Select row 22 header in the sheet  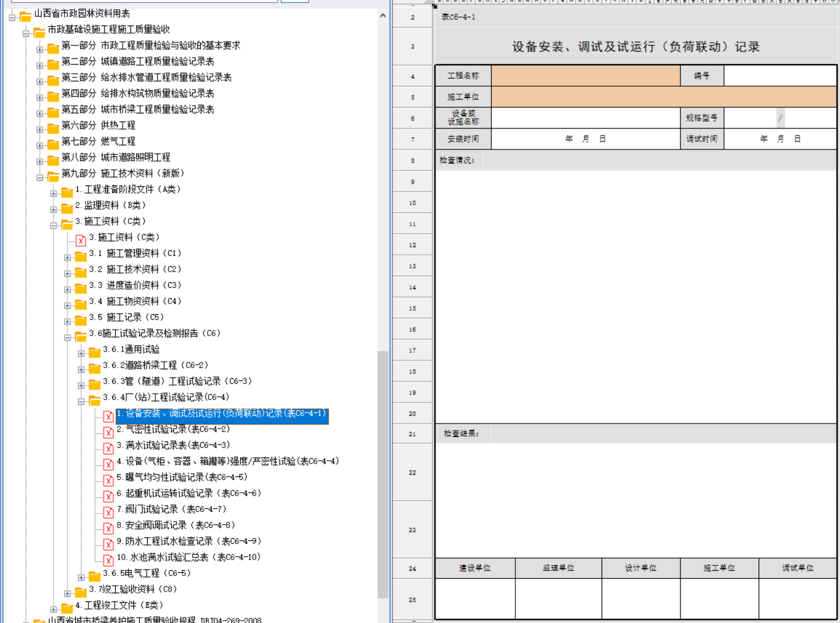point(412,472)
